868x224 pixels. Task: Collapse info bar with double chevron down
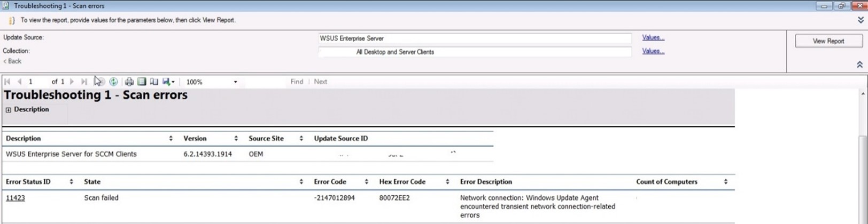coord(861,20)
